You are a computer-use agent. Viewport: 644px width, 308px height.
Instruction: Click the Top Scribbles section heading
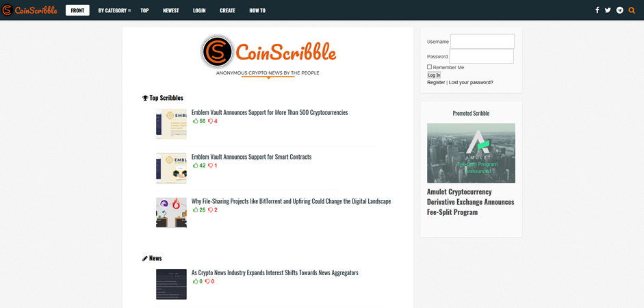[x=163, y=98]
